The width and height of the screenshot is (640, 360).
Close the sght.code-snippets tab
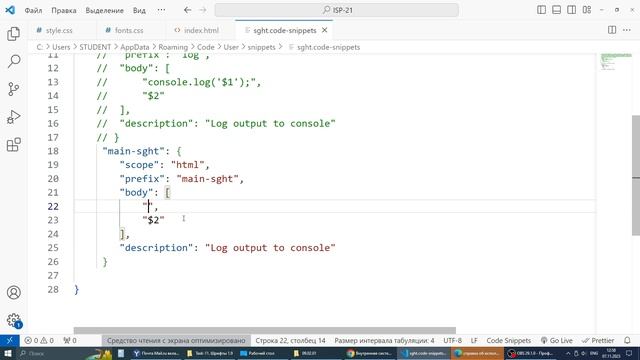324,30
